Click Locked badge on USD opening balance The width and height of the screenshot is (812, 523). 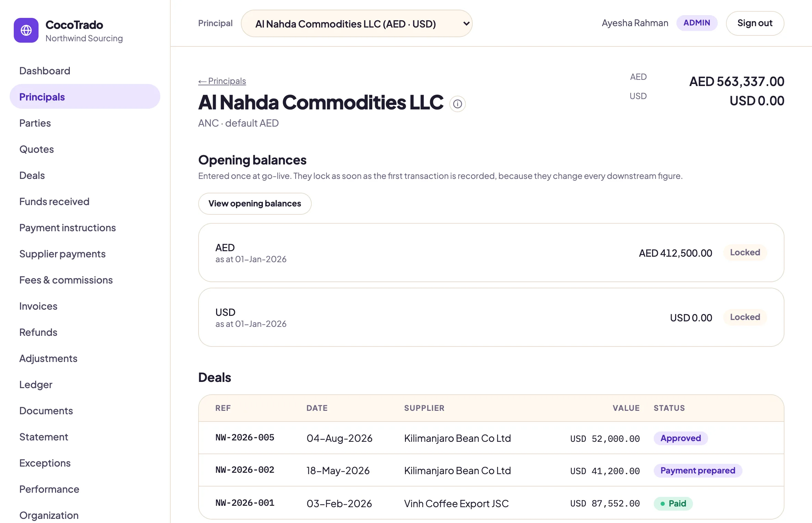[x=745, y=317]
